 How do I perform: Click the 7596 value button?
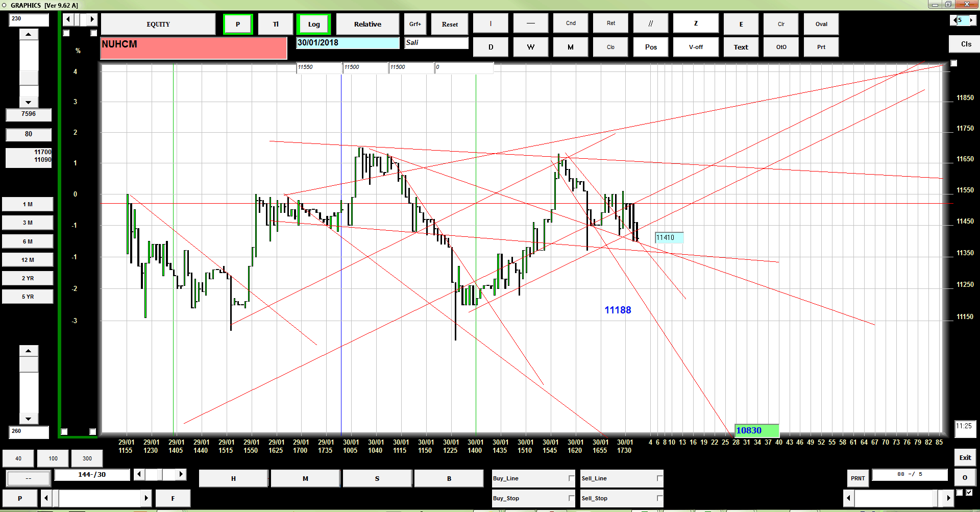[29, 114]
